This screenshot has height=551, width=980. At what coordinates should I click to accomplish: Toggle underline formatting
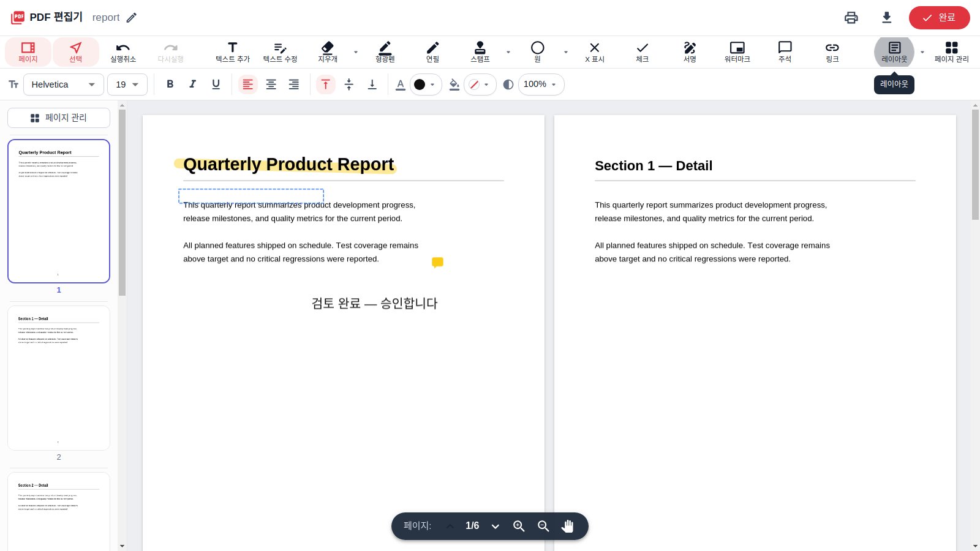pos(216,84)
